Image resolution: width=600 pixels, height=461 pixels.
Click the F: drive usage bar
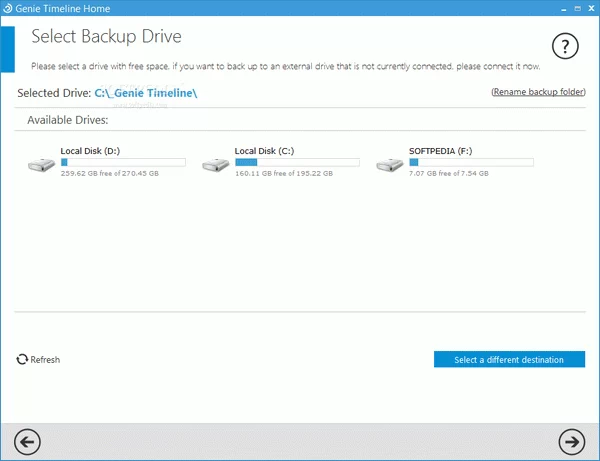471,162
